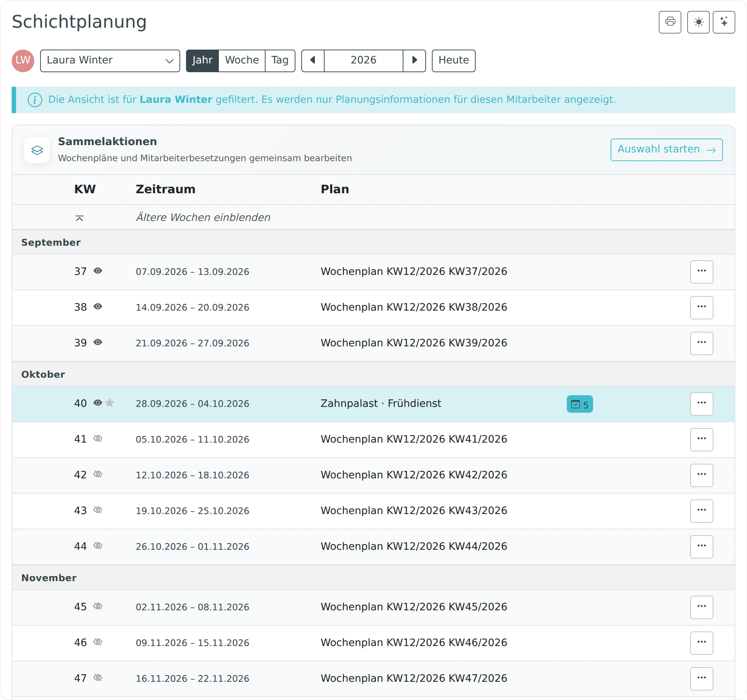747x700 pixels.
Task: Open the more menu for KW 47
Action: pos(701,678)
